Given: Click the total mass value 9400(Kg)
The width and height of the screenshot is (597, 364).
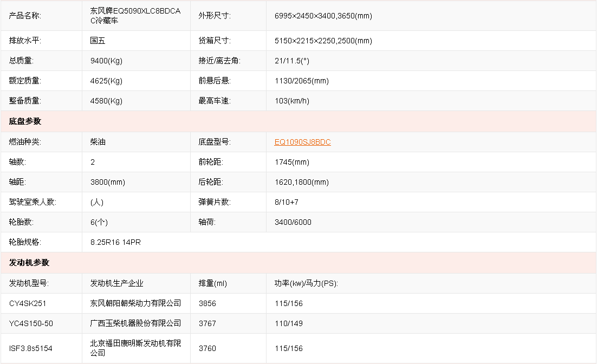Looking at the screenshot, I should coord(106,61).
